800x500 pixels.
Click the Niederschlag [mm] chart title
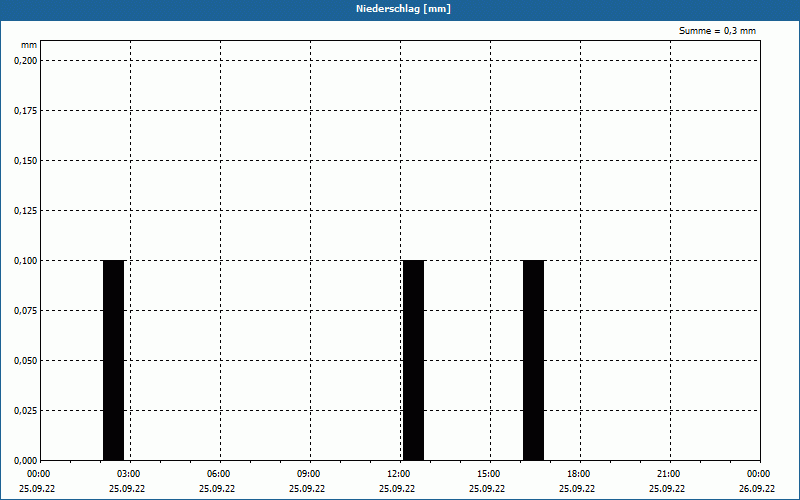[x=403, y=9]
